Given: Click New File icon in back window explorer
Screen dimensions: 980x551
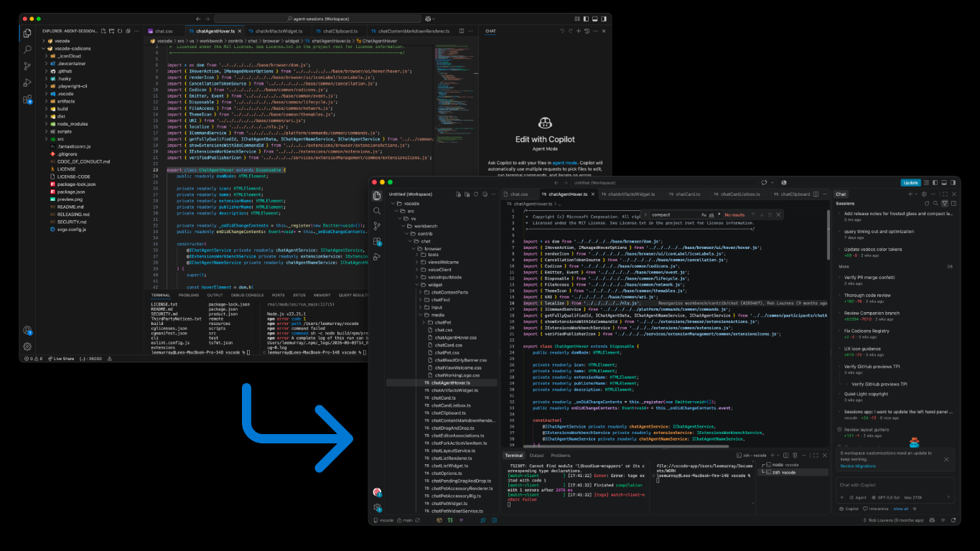Looking at the screenshot, I should click(x=104, y=32).
